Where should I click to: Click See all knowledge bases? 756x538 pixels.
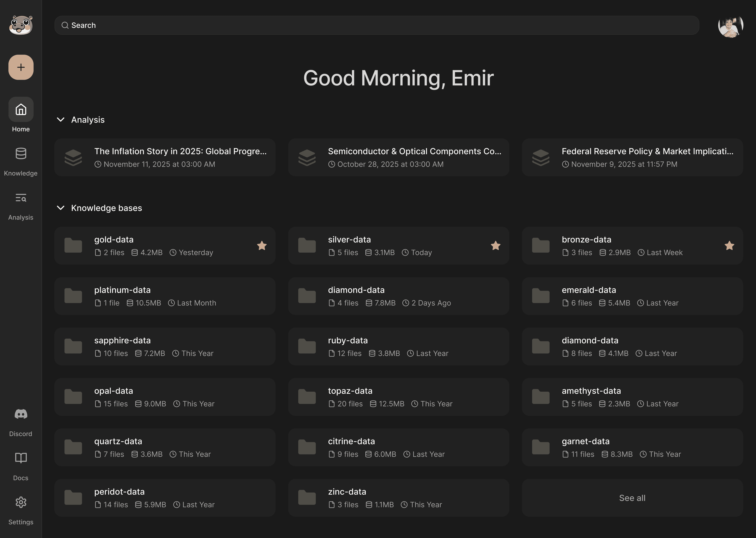632,498
